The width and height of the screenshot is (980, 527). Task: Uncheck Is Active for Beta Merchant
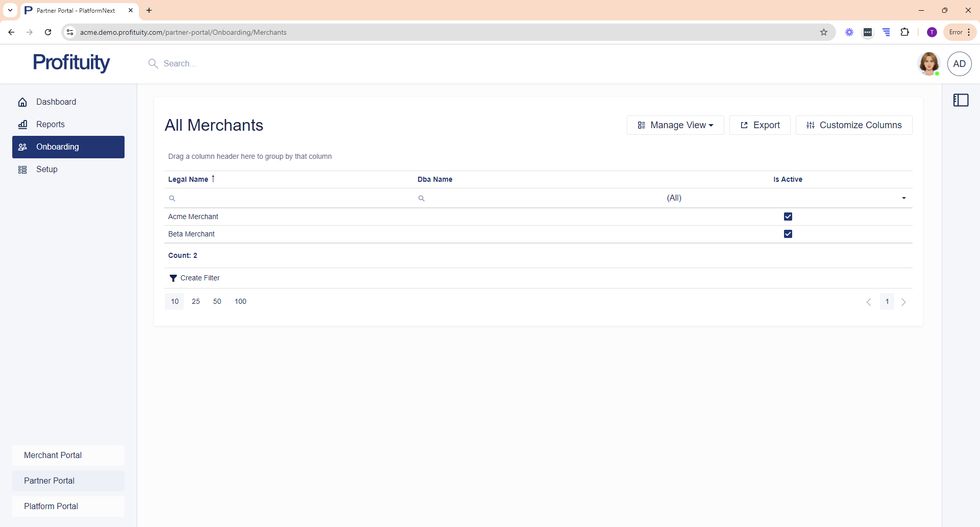point(788,234)
